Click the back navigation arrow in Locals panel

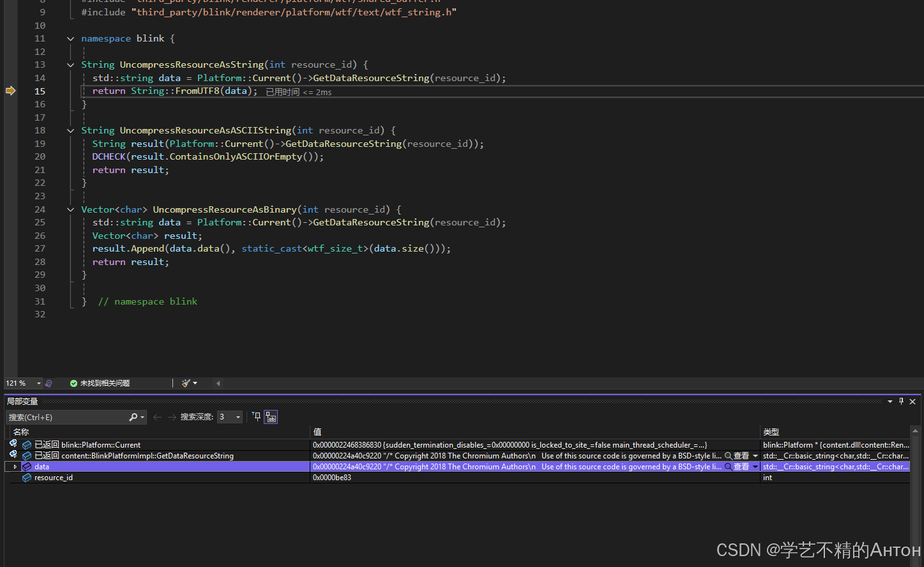(x=157, y=416)
